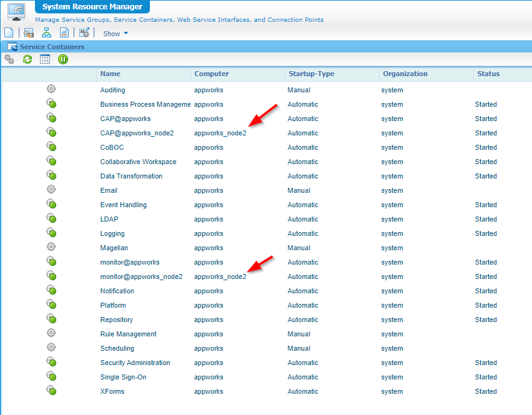Click the Startup-Type column header
This screenshot has width=532, height=415.
click(311, 74)
